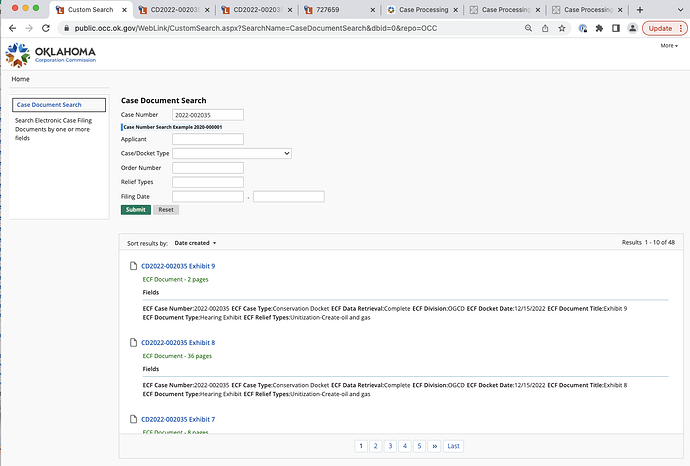Select Case Document Search in the sidebar

(59, 105)
